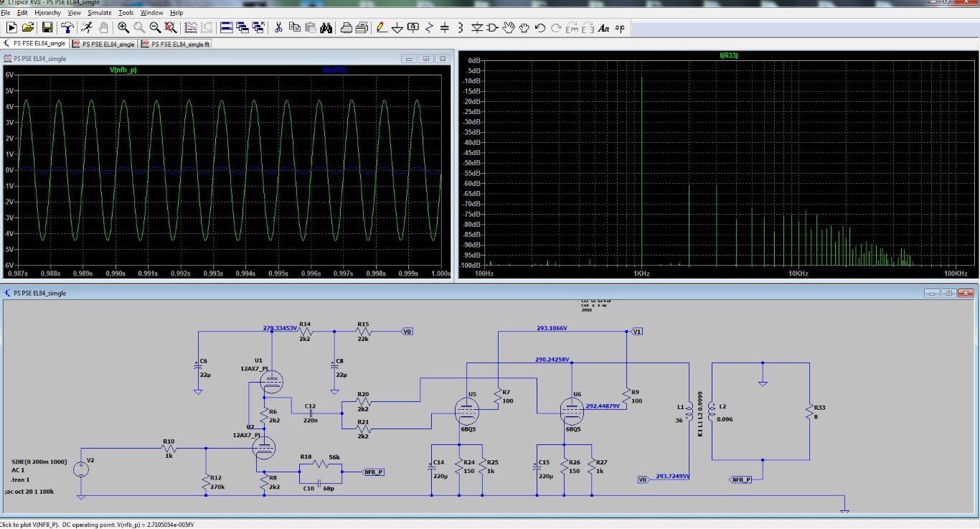Select the Inductor placement tool

[x=461, y=27]
